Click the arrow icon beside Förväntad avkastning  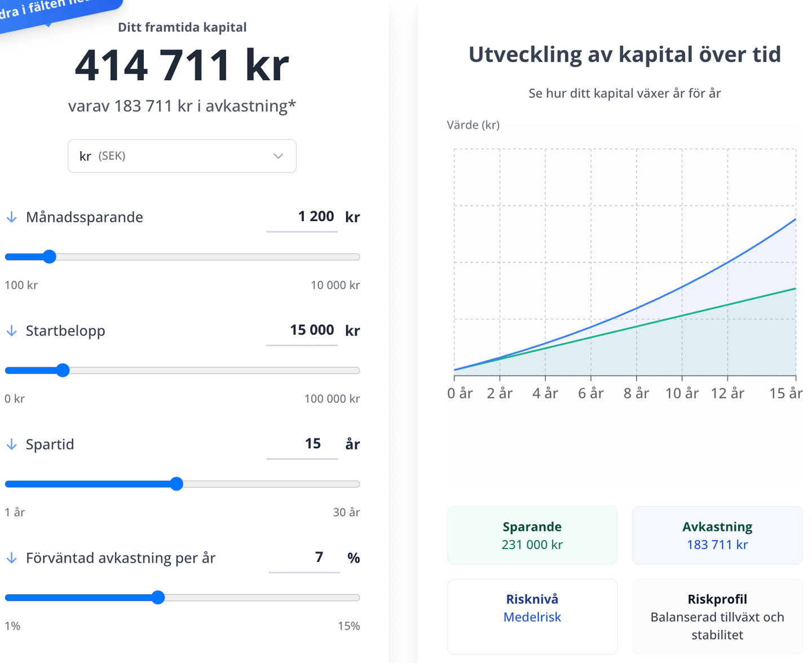click(x=11, y=558)
